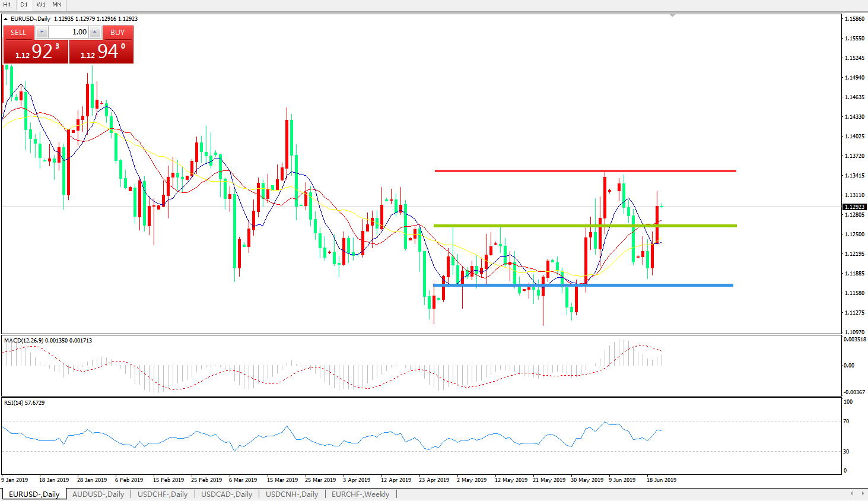Select the D1 timeframe button
Screen dimensions: 868x501
24,5
